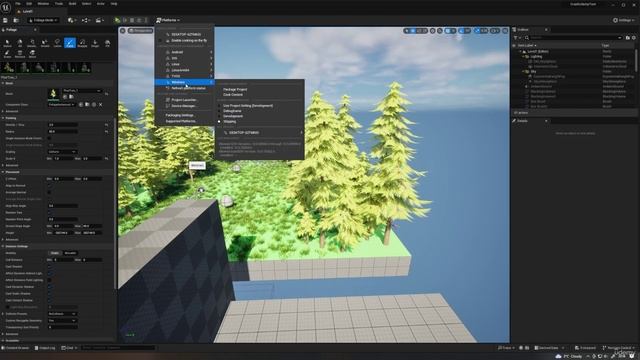Click Packaging Settings menu entry

point(180,115)
